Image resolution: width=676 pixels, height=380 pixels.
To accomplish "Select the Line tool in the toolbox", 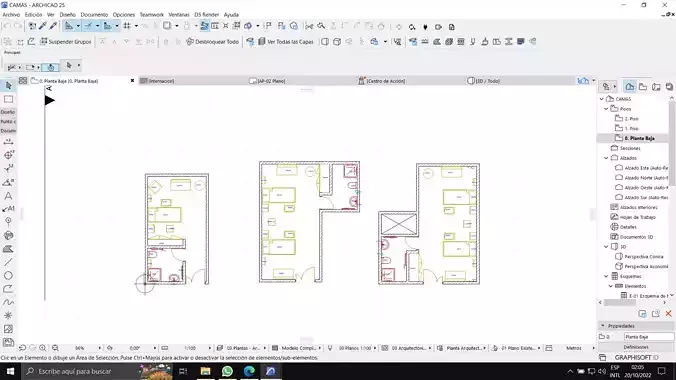I will pos(8,262).
